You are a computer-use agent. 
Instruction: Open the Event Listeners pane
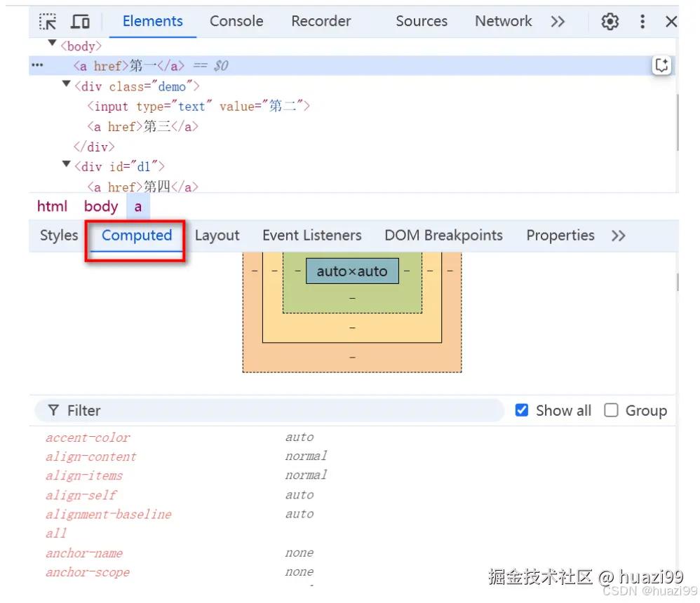[x=312, y=235]
